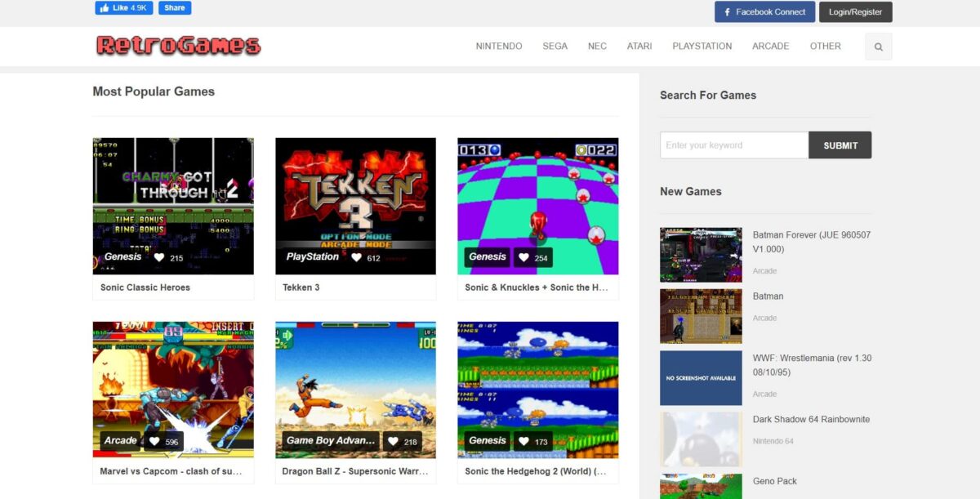Screen dimensions: 980x499
Task: Click the Facebook Like button
Action: point(122,7)
